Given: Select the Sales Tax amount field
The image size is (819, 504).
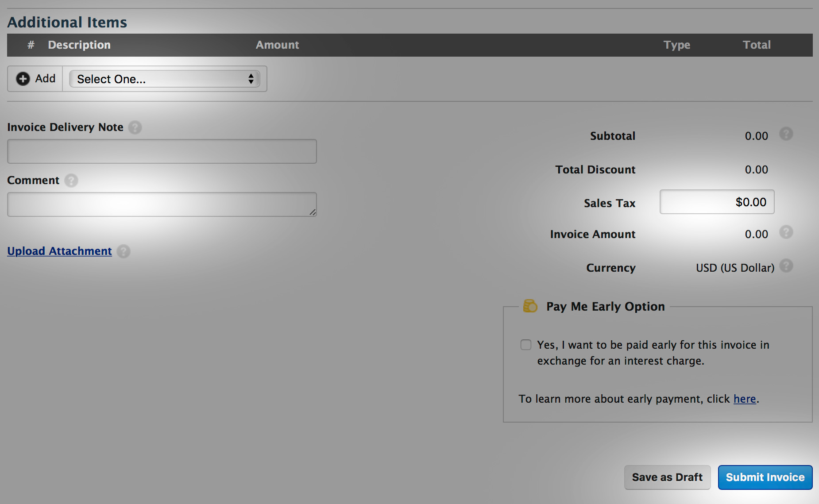Looking at the screenshot, I should (717, 202).
